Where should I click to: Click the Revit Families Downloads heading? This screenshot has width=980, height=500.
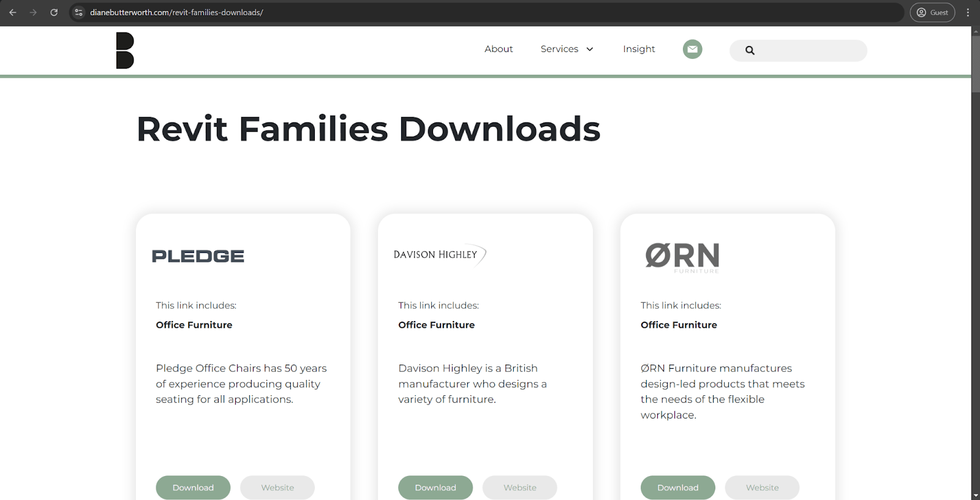(x=368, y=129)
